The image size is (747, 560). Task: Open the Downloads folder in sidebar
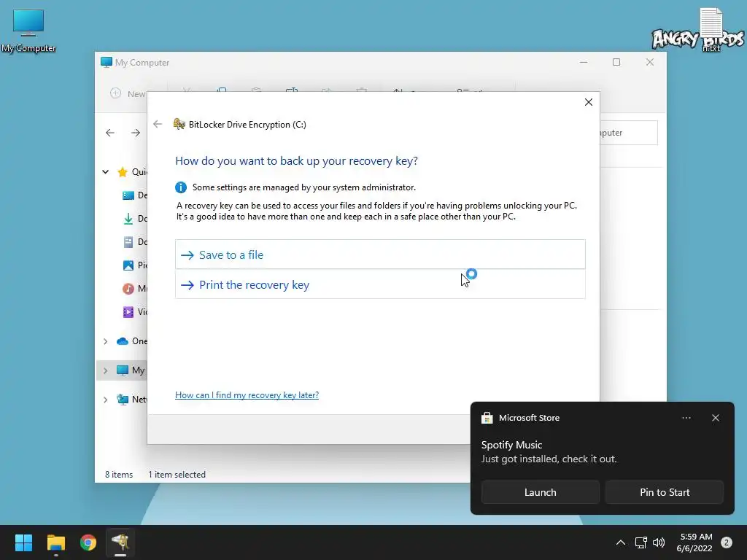point(134,219)
